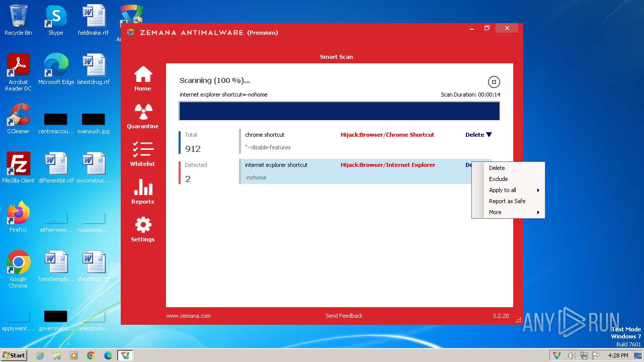Click the Smart Scan heading
Image resolution: width=644 pixels, height=362 pixels.
click(337, 57)
